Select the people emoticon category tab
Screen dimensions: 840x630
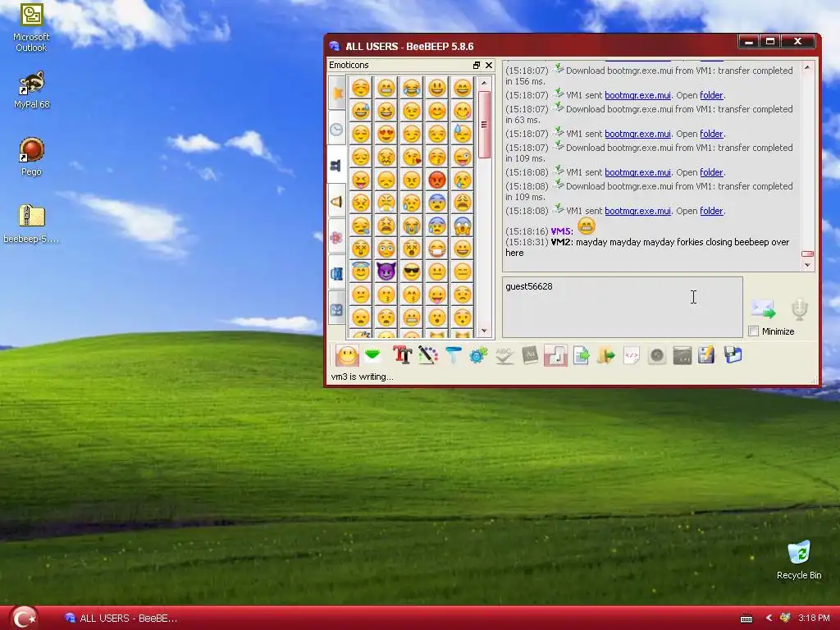[337, 166]
